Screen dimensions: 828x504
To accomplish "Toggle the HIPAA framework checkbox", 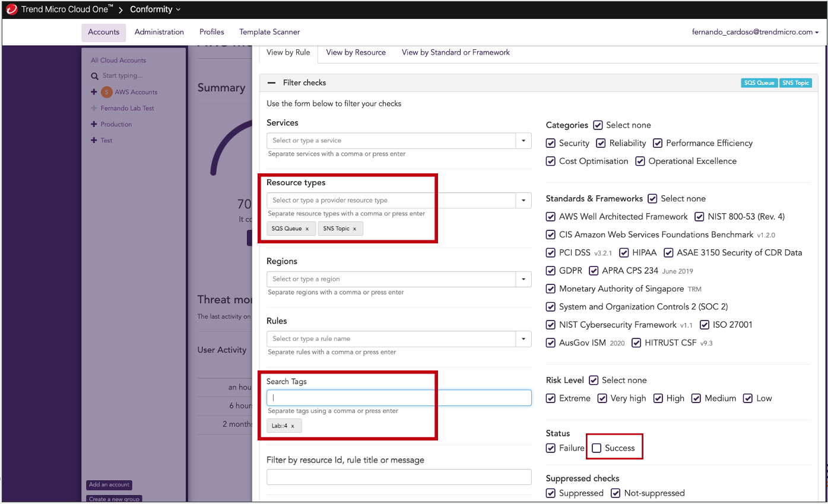I will [624, 253].
